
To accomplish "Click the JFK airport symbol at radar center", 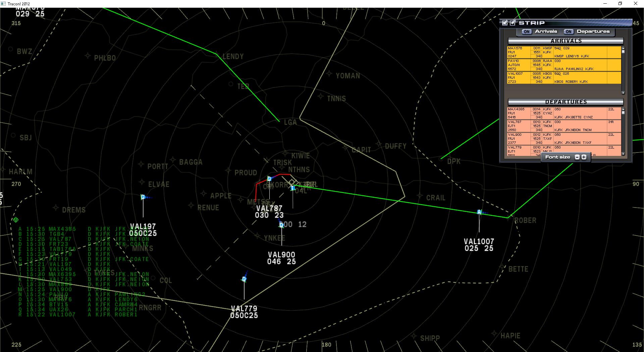I will [x=292, y=182].
